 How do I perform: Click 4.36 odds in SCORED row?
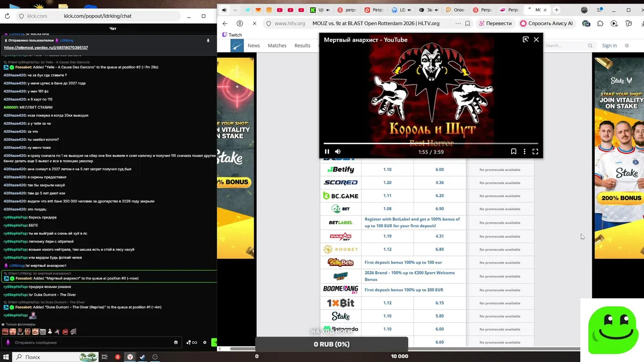(x=440, y=183)
